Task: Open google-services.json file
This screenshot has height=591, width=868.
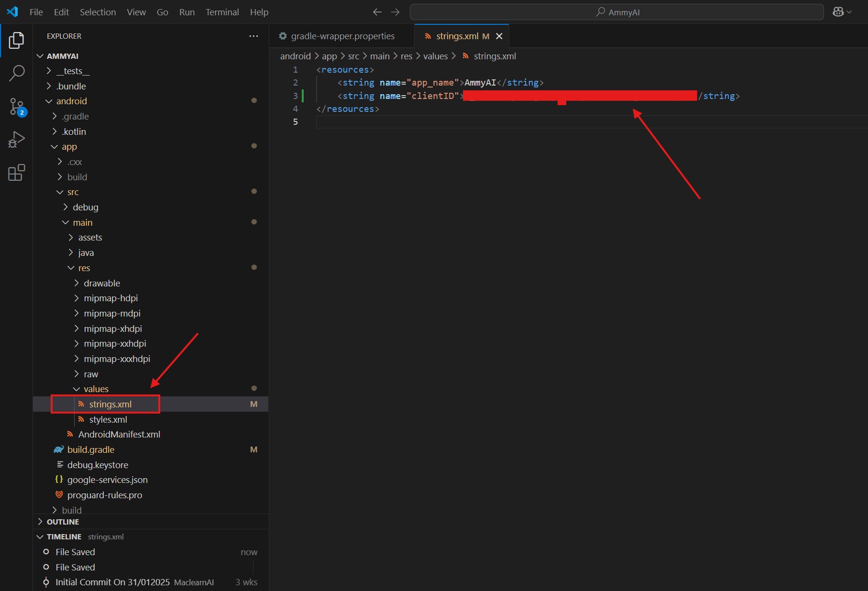Action: click(107, 480)
